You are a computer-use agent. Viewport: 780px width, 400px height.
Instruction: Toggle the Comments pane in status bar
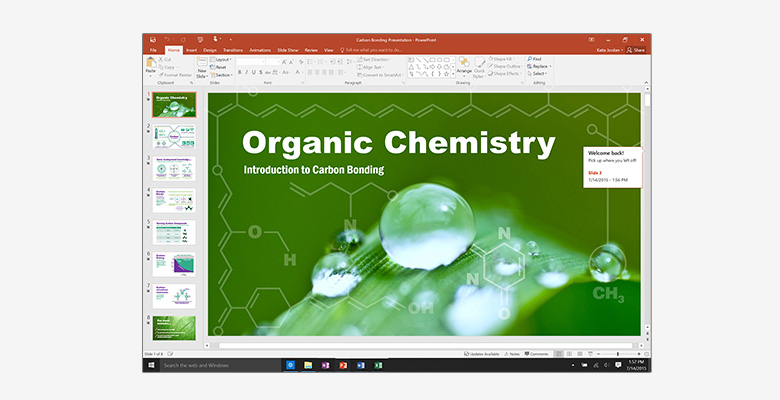536,353
